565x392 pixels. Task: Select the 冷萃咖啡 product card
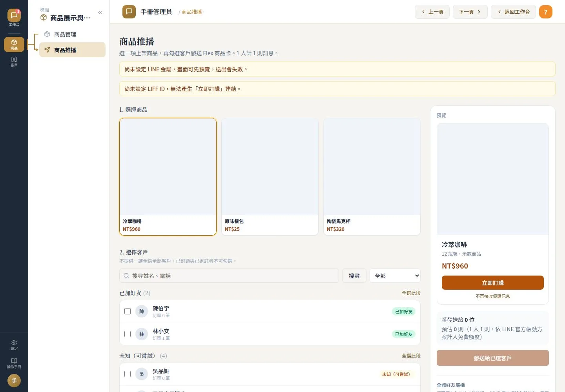click(x=168, y=177)
